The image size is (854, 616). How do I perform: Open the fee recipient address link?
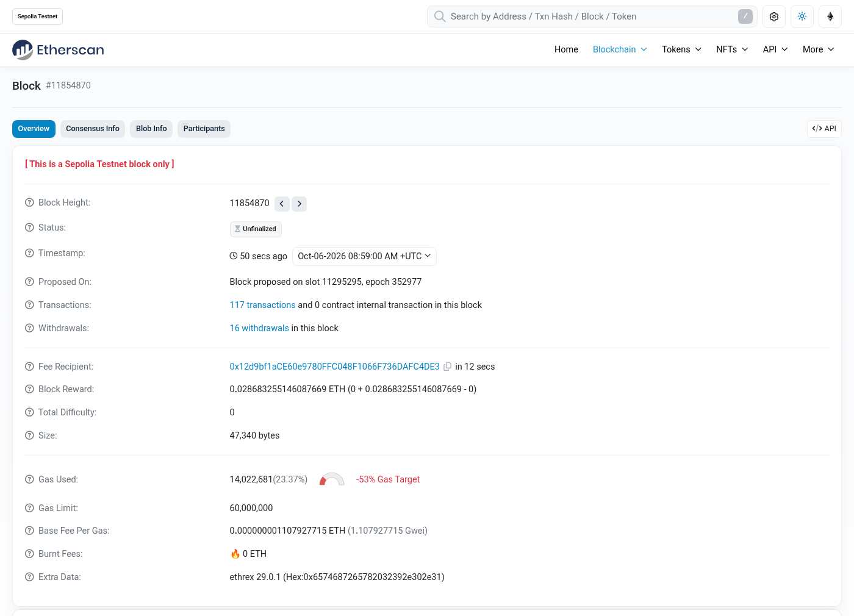[334, 367]
